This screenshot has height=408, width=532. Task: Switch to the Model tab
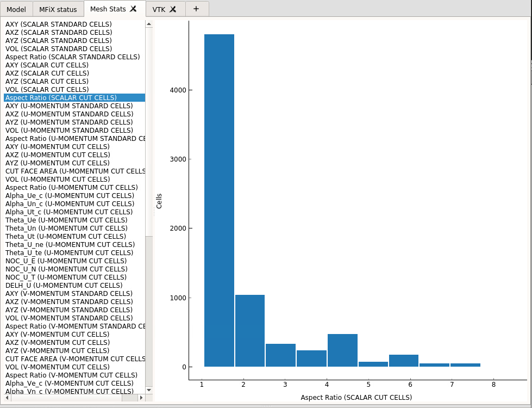point(16,9)
